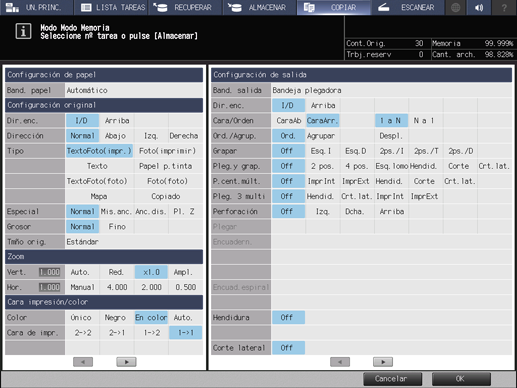Select 2->2 print side option
The image size is (517, 388).
coord(82,333)
